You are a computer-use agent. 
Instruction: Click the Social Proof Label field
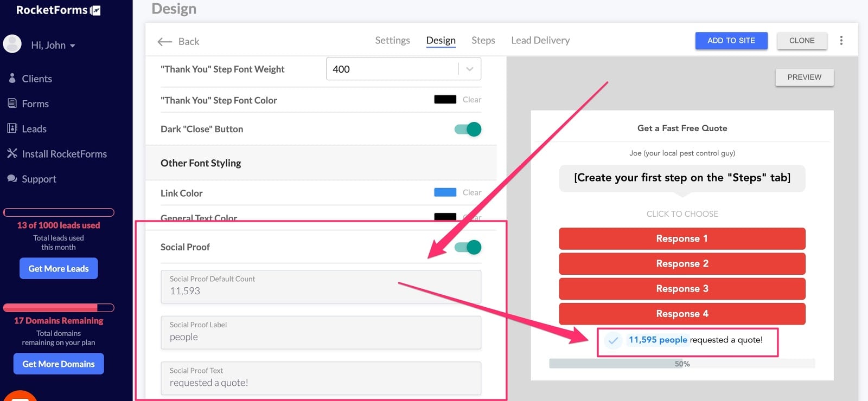pos(321,332)
